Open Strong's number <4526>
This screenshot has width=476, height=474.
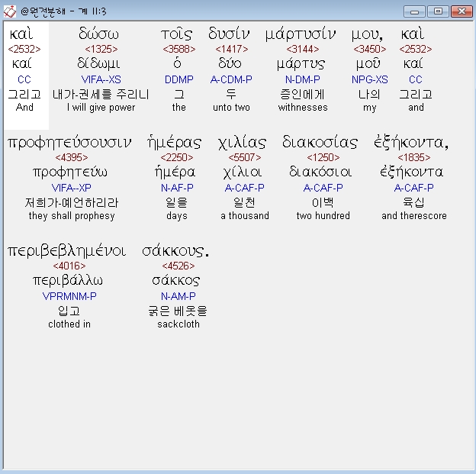[x=178, y=266]
